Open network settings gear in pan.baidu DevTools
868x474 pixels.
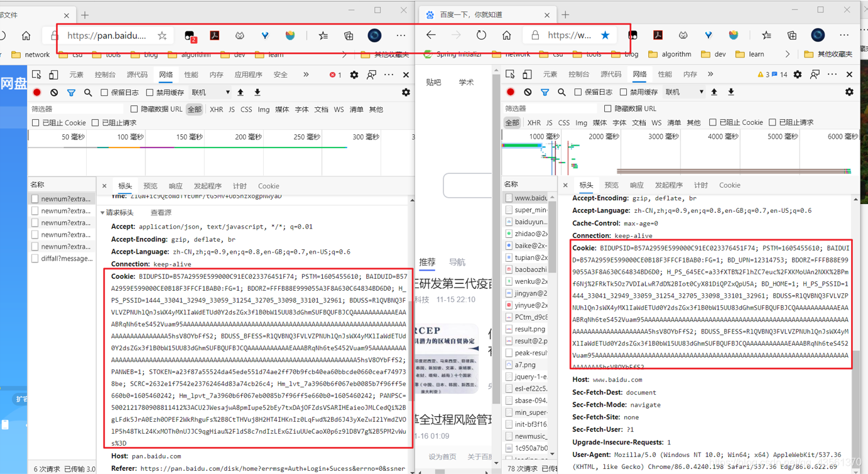coord(406,92)
